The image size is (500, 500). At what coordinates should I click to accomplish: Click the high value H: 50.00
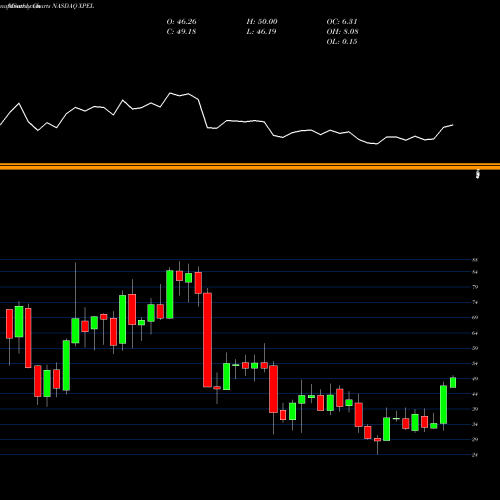[x=262, y=22]
